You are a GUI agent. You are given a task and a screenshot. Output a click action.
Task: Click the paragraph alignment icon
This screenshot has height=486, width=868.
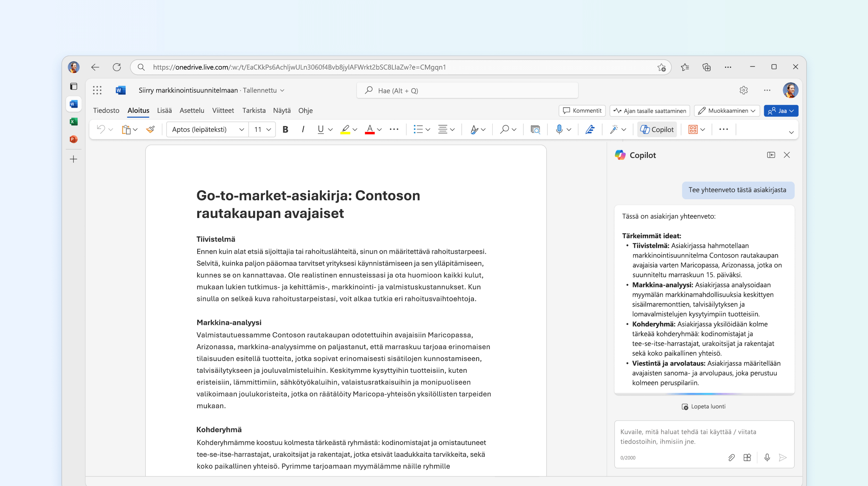point(443,129)
